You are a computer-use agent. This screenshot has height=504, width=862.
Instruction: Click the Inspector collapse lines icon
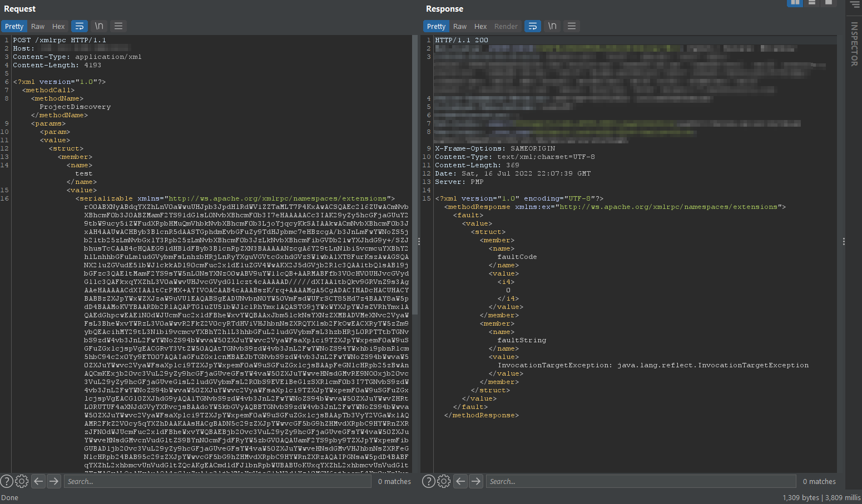(855, 4)
